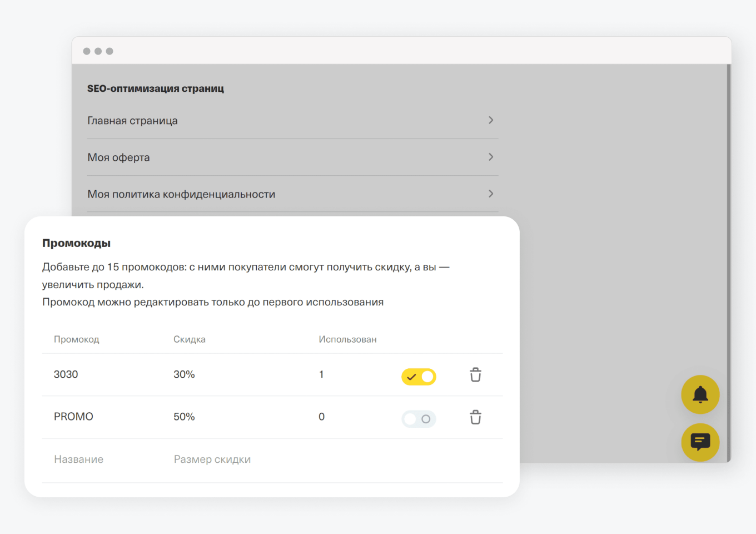Select the Моя оферта menu row
Screen dimensions: 756x534
coord(119,157)
